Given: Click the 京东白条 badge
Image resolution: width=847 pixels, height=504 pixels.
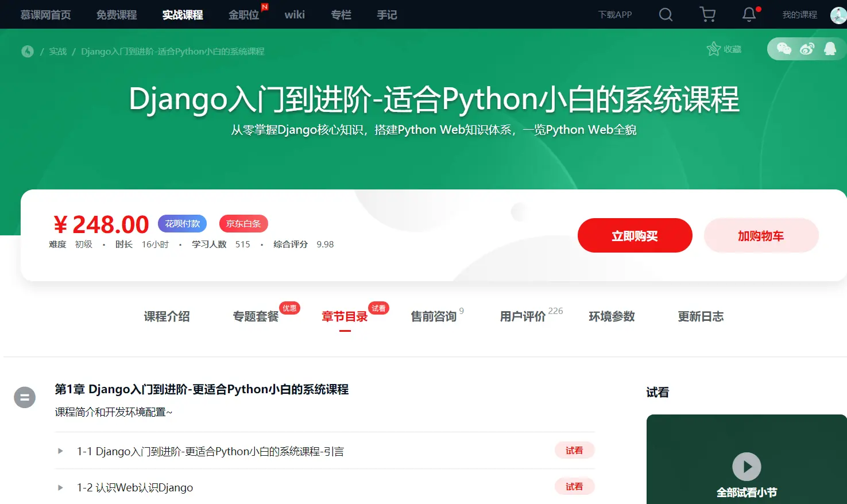Looking at the screenshot, I should point(243,223).
